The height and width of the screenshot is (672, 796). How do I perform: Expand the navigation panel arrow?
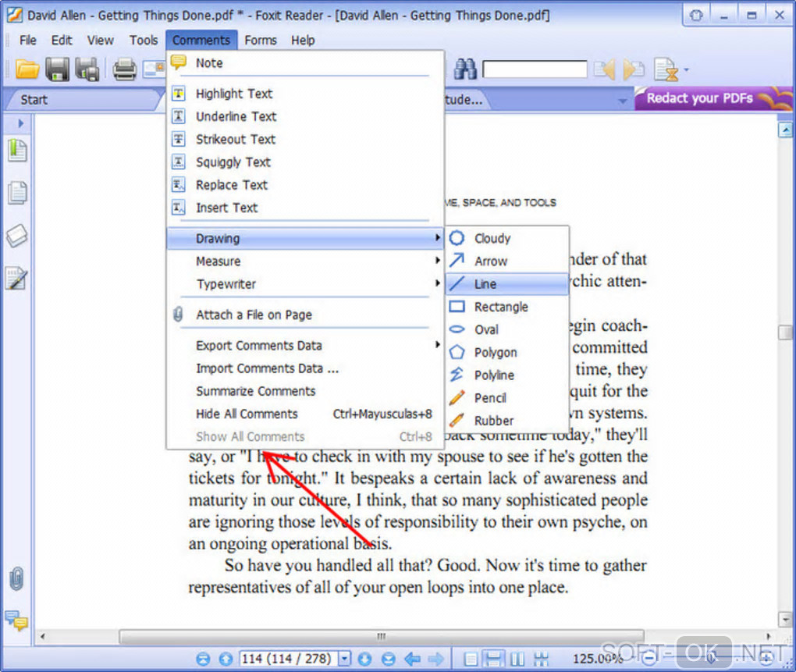tap(21, 123)
